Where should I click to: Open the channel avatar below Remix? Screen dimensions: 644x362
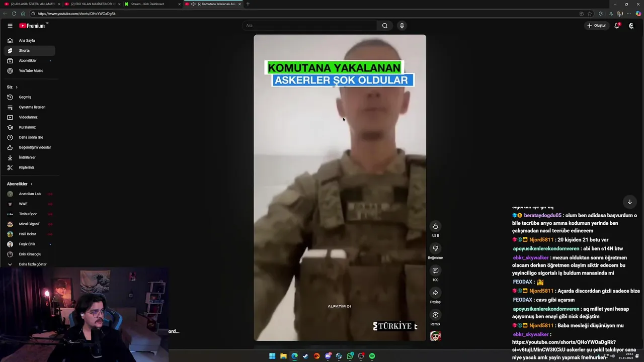click(x=435, y=336)
